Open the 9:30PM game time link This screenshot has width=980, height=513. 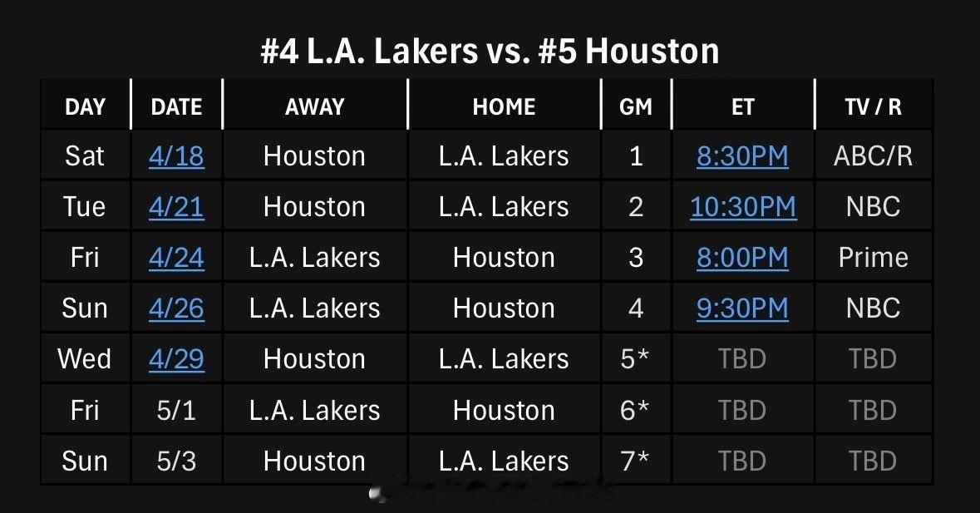[x=742, y=308]
